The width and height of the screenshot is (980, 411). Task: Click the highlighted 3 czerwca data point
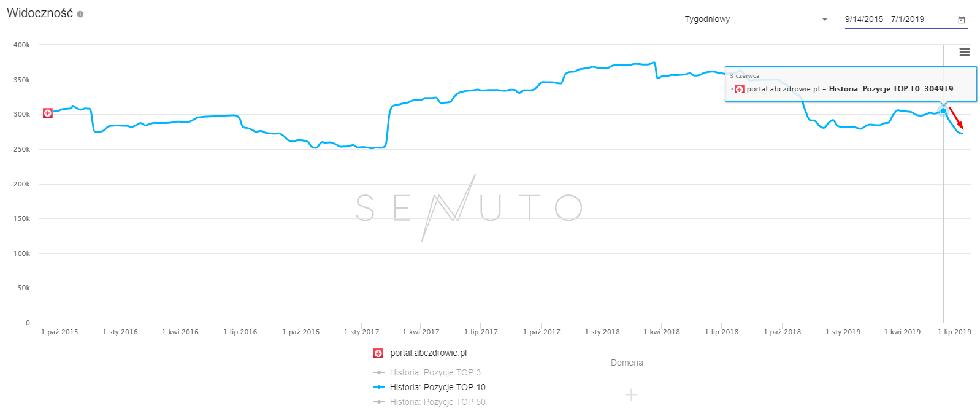pyautogui.click(x=943, y=111)
